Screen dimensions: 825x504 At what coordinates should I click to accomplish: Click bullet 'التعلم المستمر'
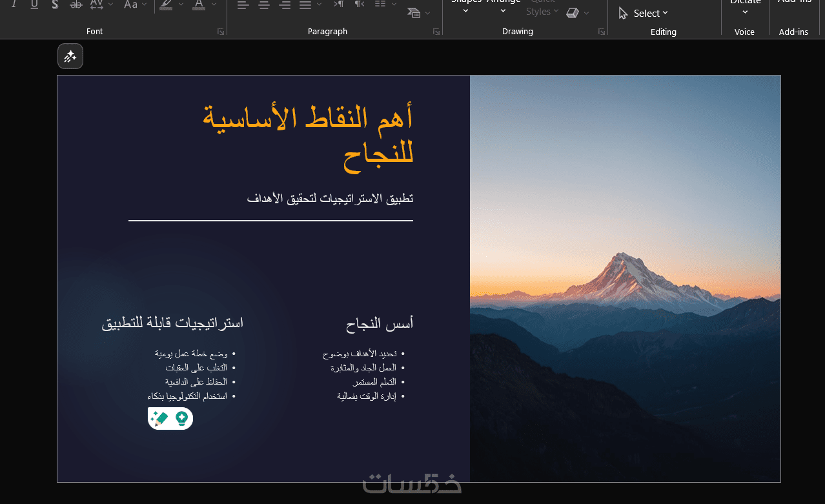point(374,382)
